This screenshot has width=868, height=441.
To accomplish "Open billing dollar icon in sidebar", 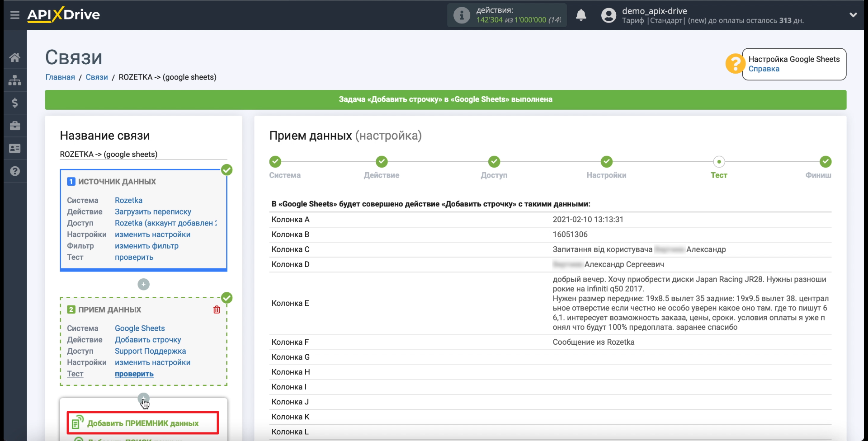I will pos(15,103).
